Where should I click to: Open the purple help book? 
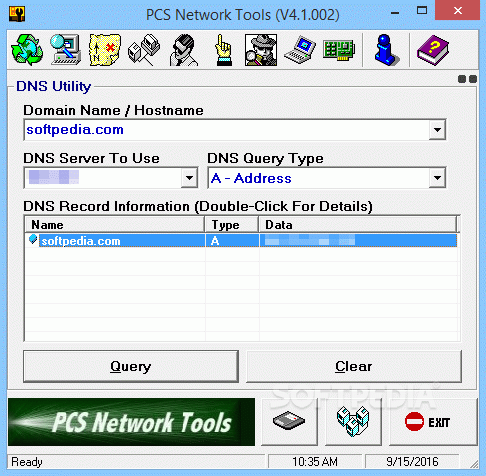433,50
